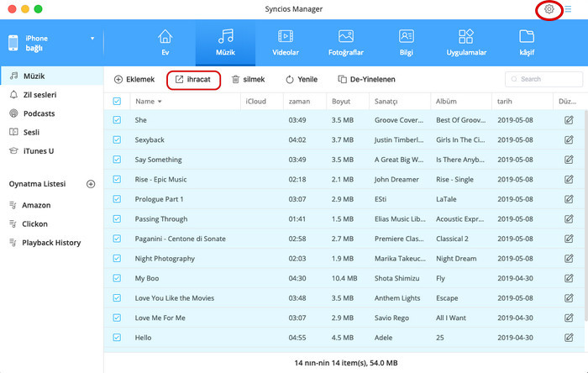
Task: Click the zaman column header
Action: pyautogui.click(x=304, y=101)
